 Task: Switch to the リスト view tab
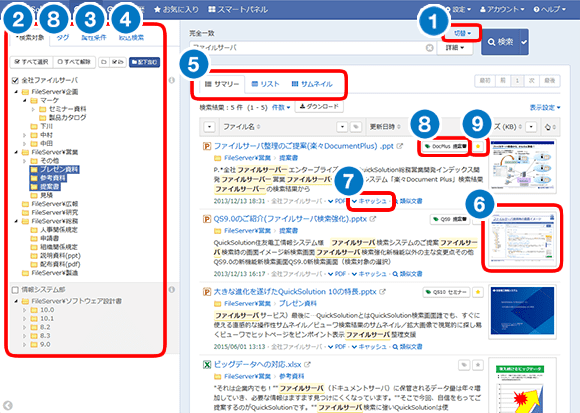coord(265,84)
